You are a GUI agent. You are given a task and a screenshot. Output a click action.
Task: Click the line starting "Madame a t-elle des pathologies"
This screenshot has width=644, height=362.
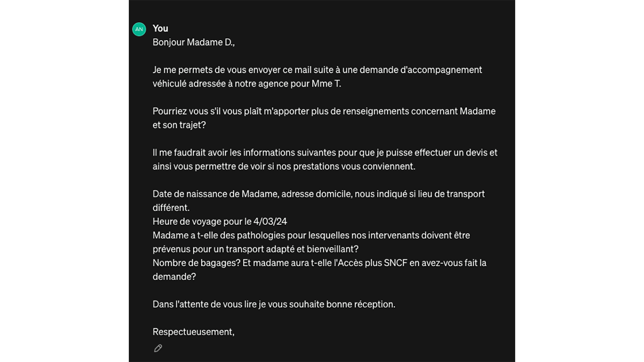[x=311, y=235]
